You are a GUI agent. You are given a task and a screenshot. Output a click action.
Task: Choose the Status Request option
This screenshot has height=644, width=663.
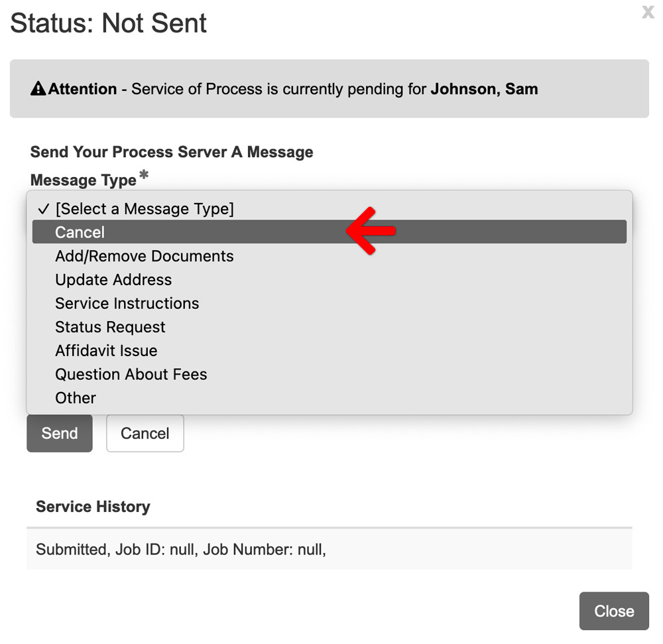coord(329,327)
